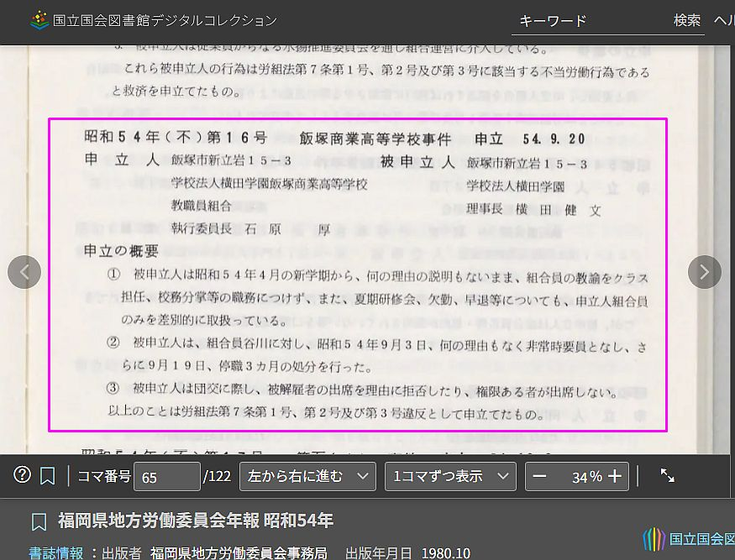This screenshot has width=735, height=560.
Task: Click the /122 total frame count
Action: (x=217, y=477)
